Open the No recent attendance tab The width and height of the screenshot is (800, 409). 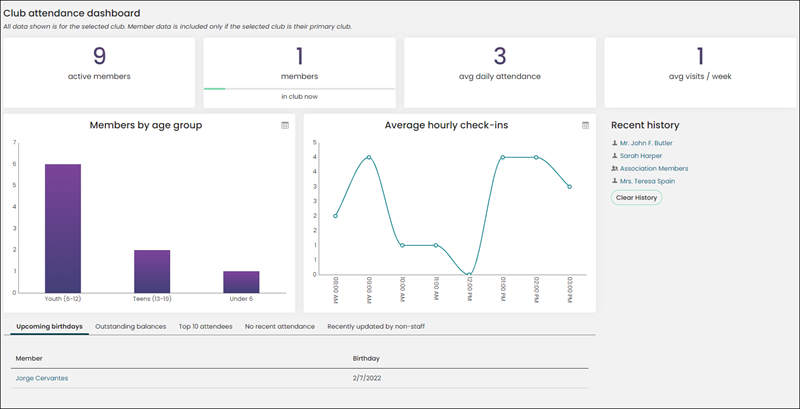[x=280, y=326]
